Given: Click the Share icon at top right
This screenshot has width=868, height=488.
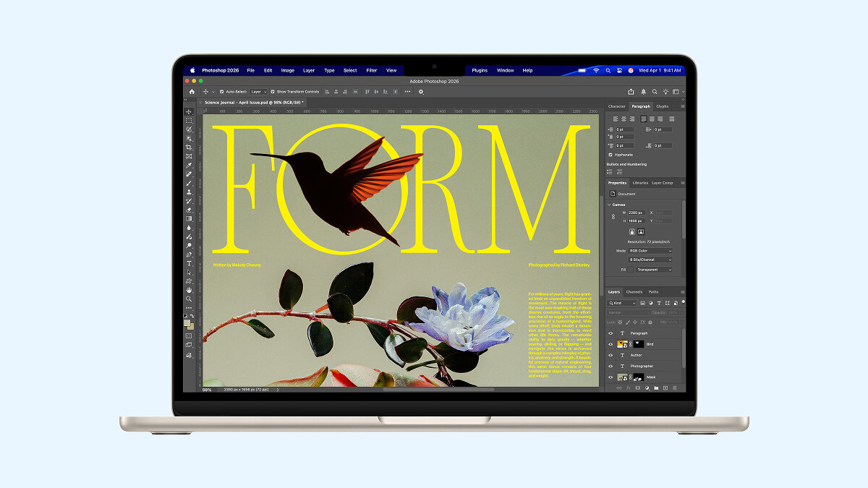Looking at the screenshot, I should point(631,92).
